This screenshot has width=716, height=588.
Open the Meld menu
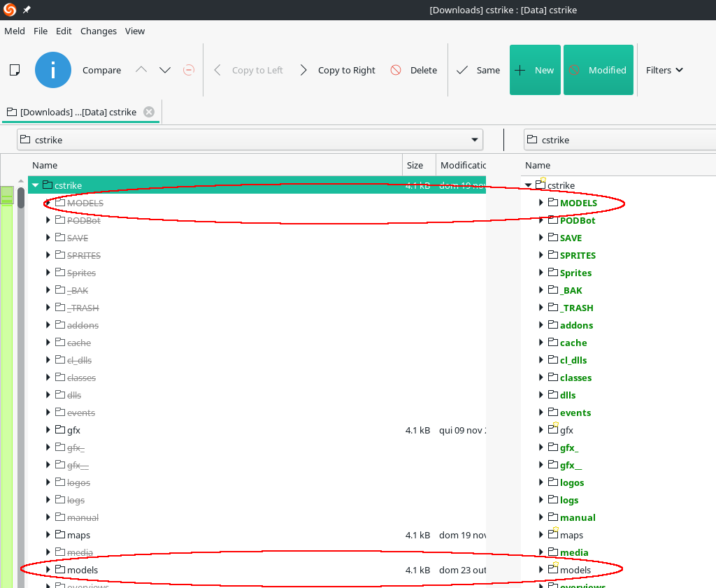(x=15, y=31)
